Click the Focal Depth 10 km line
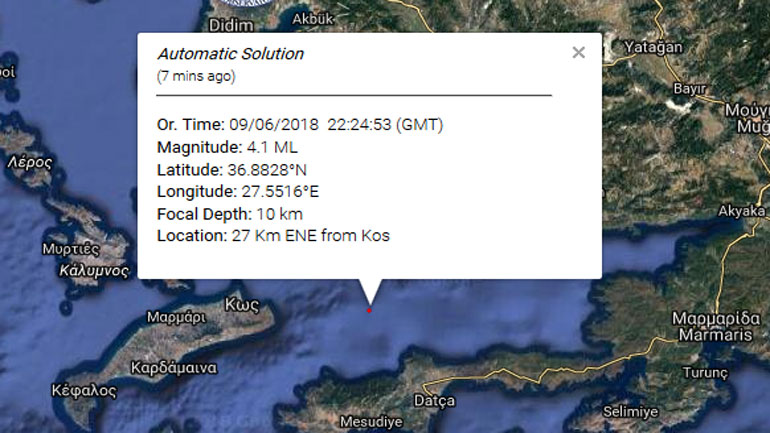Screen dimensions: 770x433 230,214
